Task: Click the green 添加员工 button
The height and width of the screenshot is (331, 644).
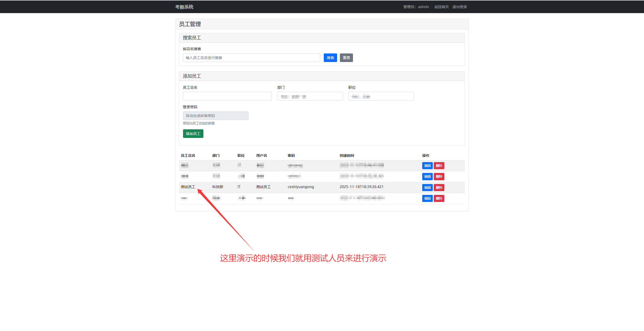Action: 193,134
